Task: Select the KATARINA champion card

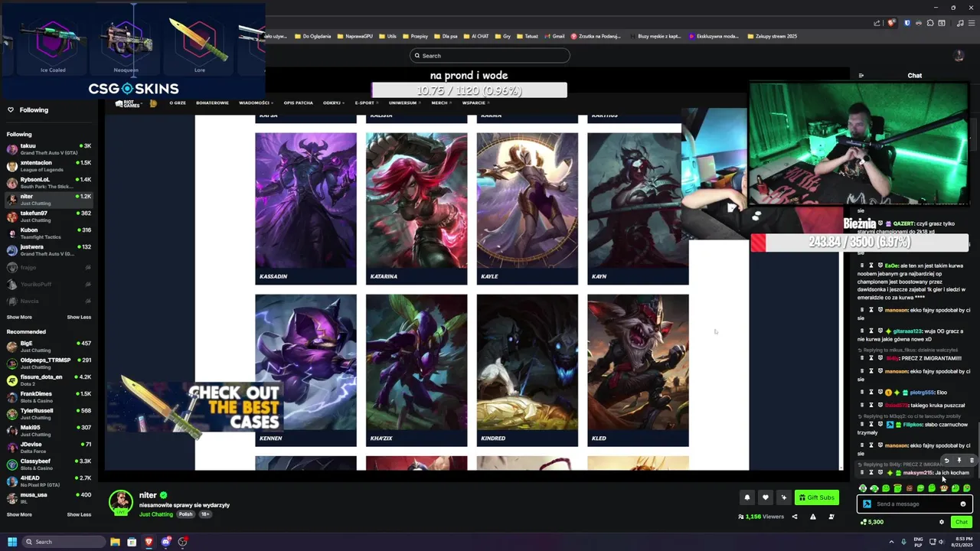Action: [x=416, y=208]
